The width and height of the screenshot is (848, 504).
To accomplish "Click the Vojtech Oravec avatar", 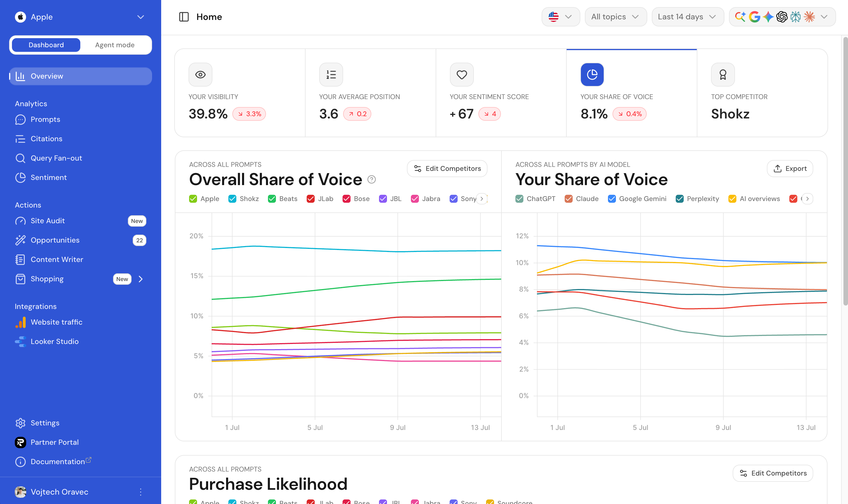I will click(x=21, y=492).
